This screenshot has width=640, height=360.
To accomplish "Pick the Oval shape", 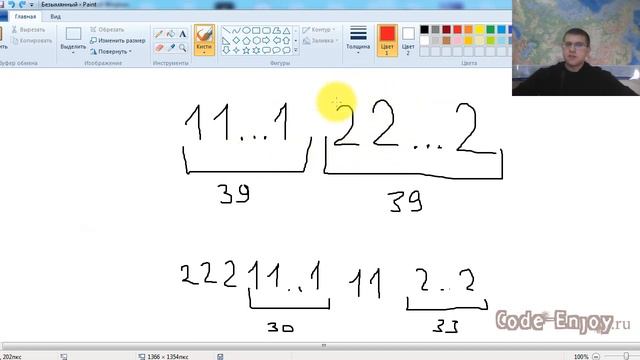I will pos(246,31).
